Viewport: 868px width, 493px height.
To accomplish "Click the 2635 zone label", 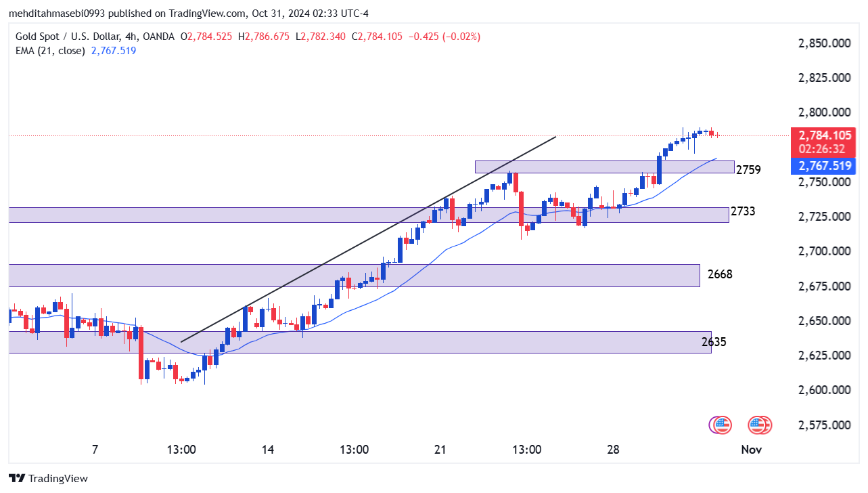I will click(714, 342).
